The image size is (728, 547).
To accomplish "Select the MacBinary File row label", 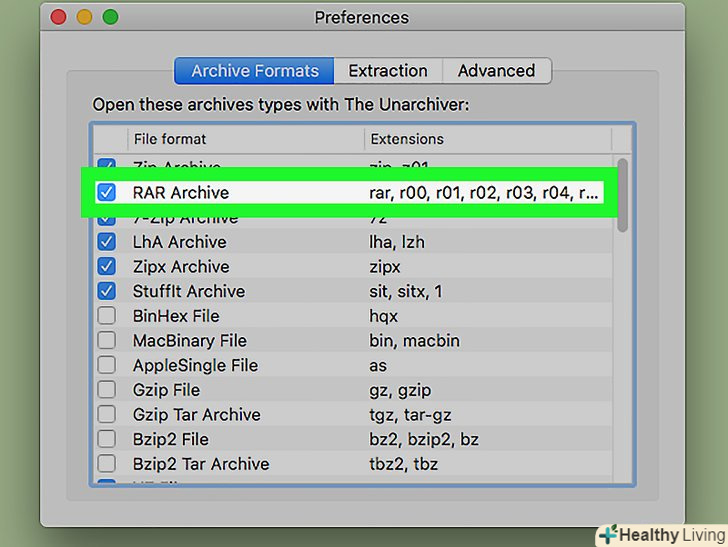I will pos(189,341).
